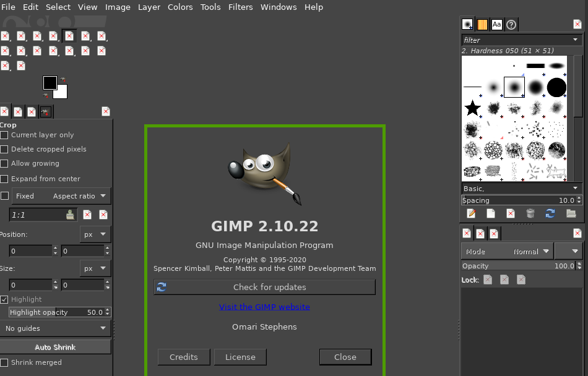Image resolution: width=588 pixels, height=376 pixels.
Task: Click the open brush as image folder icon
Action: tap(571, 213)
